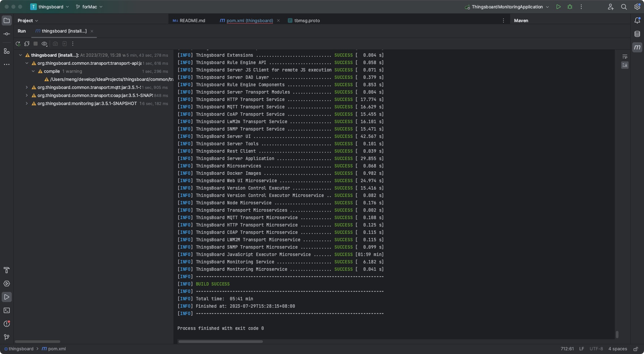Change 4 spaces indent setting

click(x=618, y=349)
